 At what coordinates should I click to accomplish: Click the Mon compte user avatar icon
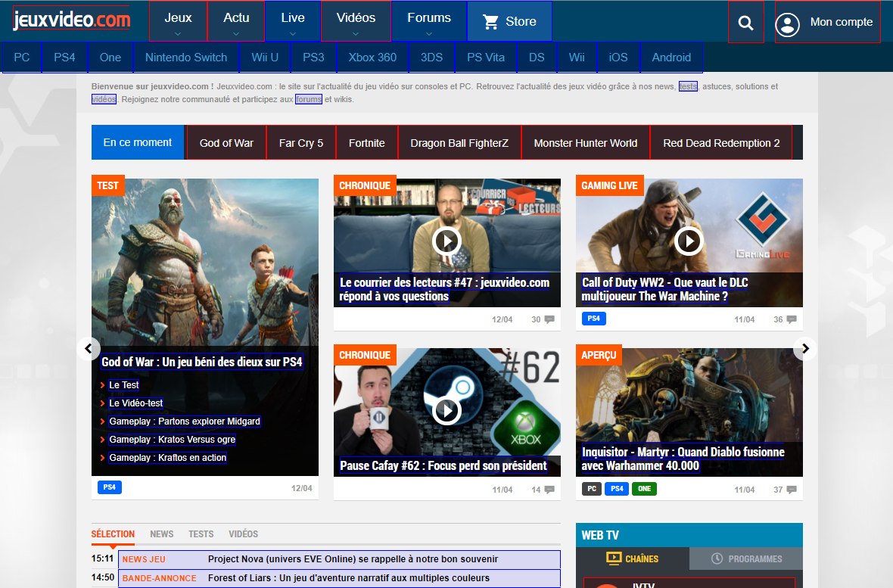(x=787, y=24)
